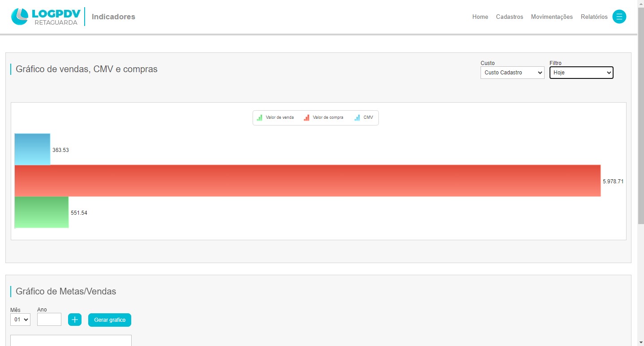Click the green Valor de venda bar
Image resolution: width=644 pixels, height=346 pixels.
41,212
